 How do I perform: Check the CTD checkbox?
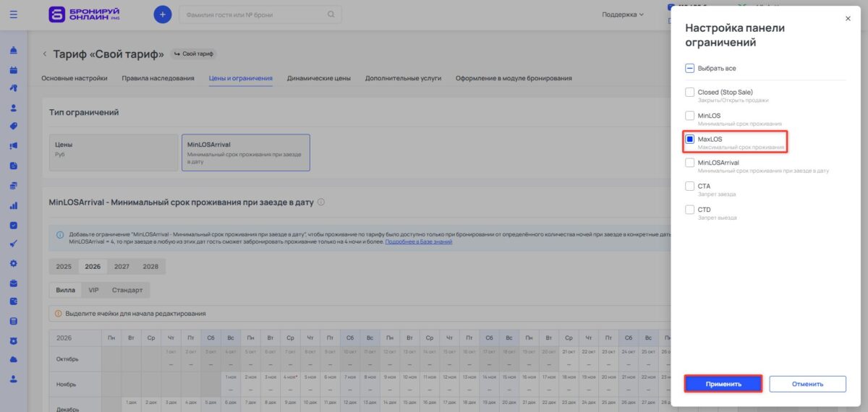click(690, 210)
